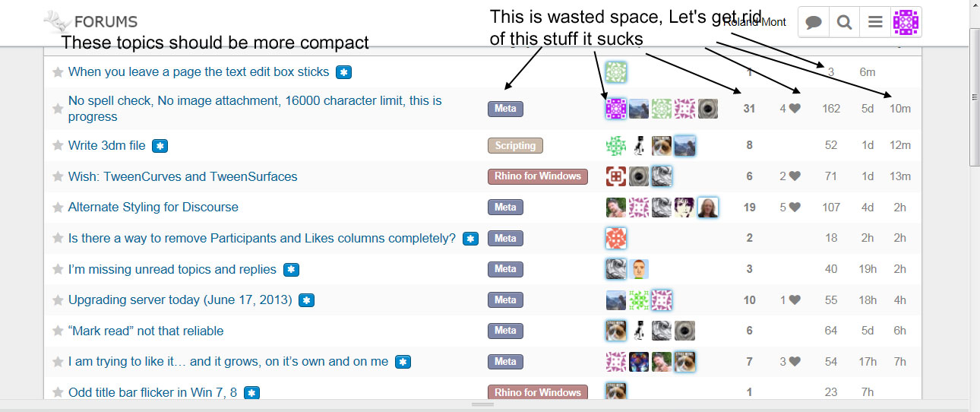The image size is (980, 412).
Task: Select the Scripting category badge
Action: coord(515,146)
